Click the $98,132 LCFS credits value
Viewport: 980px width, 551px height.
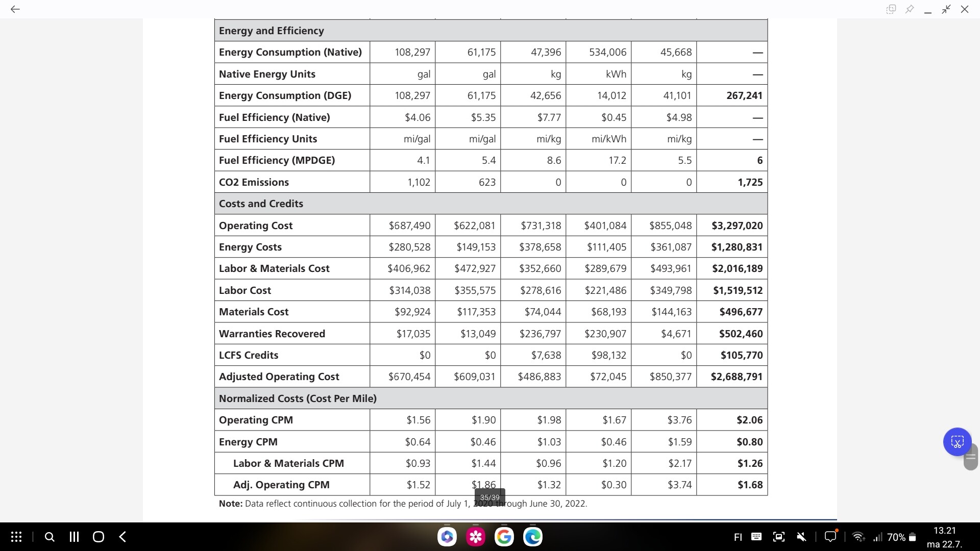[x=608, y=355]
